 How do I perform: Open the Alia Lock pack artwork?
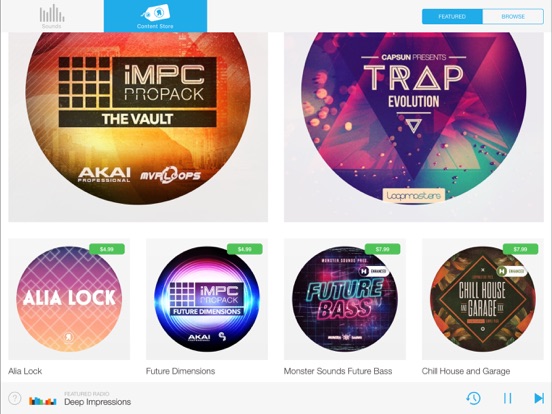[69, 299]
